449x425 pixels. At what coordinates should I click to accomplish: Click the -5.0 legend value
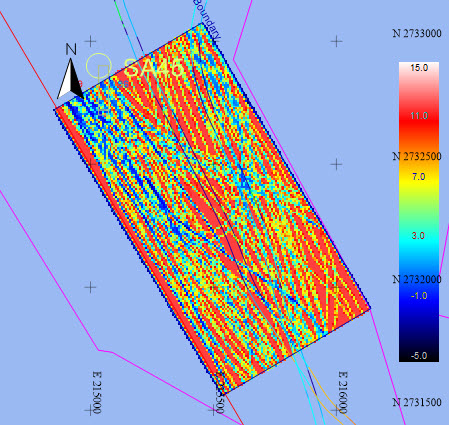[x=419, y=356]
